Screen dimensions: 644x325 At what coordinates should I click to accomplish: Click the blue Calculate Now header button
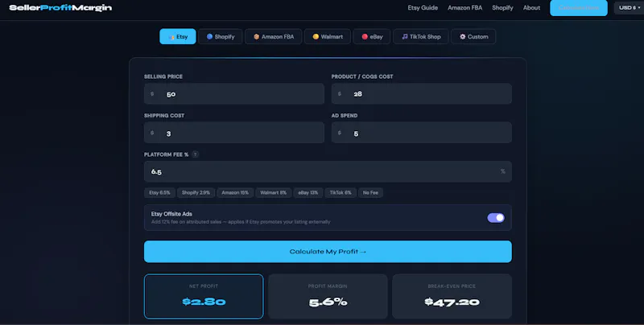(579, 8)
